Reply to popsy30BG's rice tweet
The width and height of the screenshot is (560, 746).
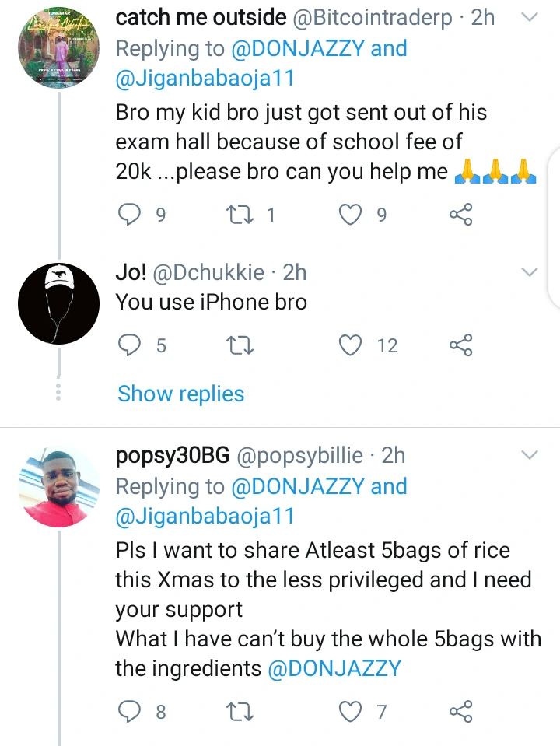pos(128,710)
